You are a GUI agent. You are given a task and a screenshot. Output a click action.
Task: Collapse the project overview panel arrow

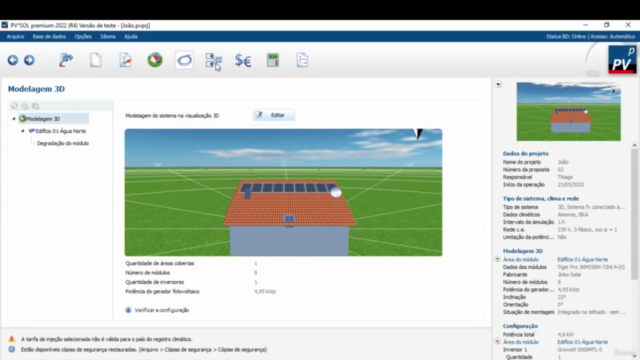[498, 84]
